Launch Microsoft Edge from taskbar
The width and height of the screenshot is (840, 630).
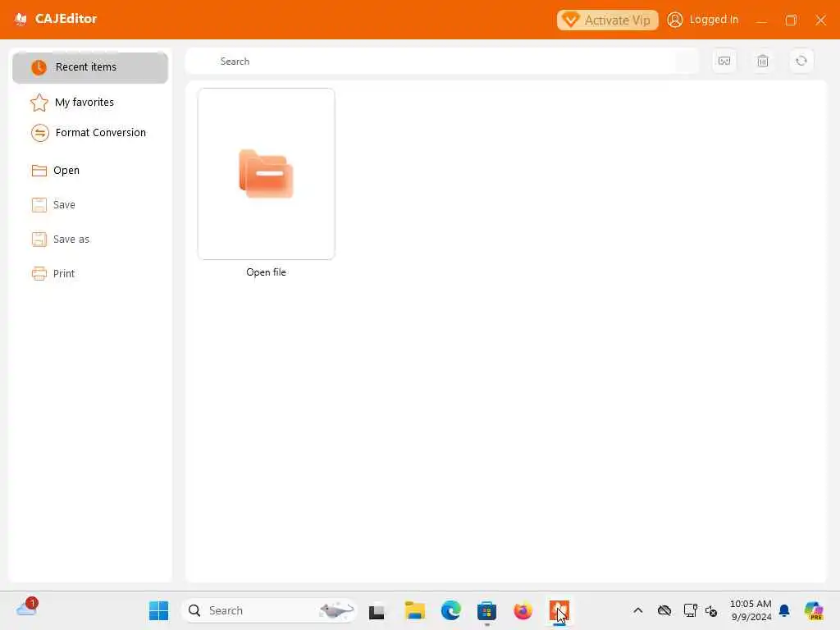(x=451, y=610)
